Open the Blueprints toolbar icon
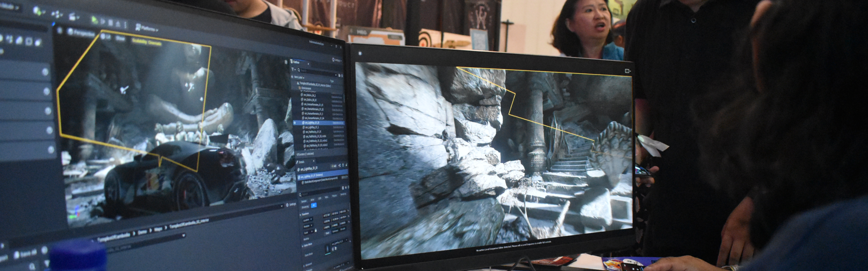This screenshot has height=271, width=868. pyautogui.click(x=57, y=14)
